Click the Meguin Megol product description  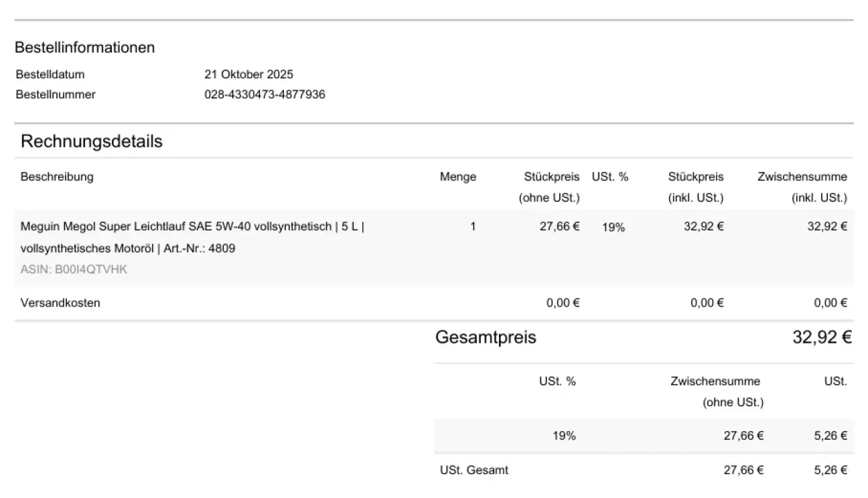[x=192, y=237]
